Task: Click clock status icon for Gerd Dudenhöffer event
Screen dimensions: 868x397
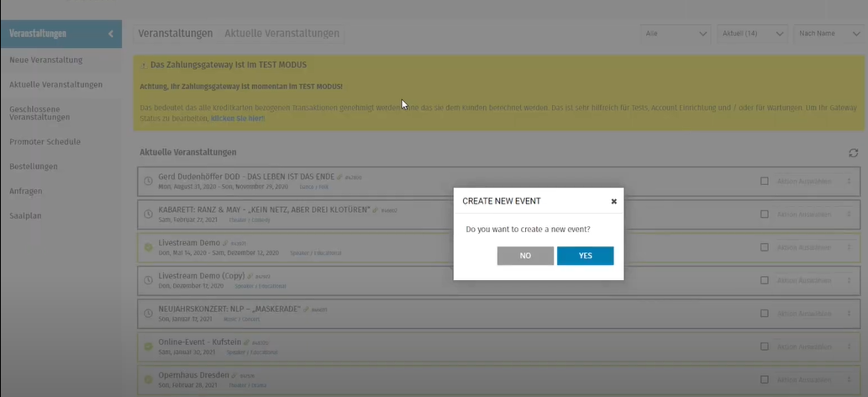Action: click(x=149, y=181)
